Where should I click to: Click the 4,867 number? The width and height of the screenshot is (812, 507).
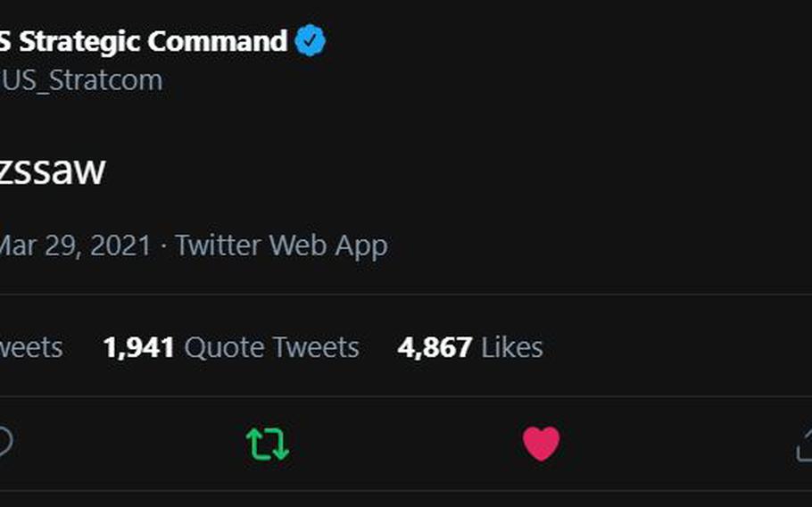click(435, 347)
